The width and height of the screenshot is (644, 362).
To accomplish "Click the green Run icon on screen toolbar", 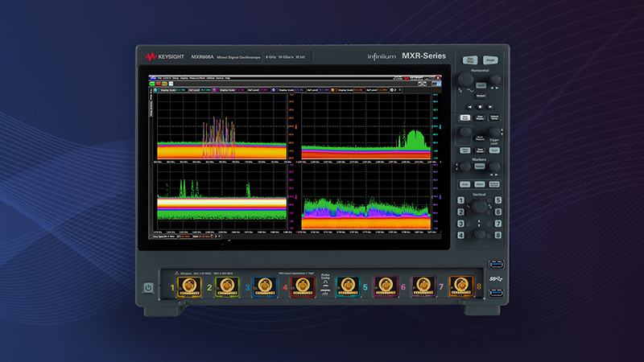I will click(x=152, y=84).
